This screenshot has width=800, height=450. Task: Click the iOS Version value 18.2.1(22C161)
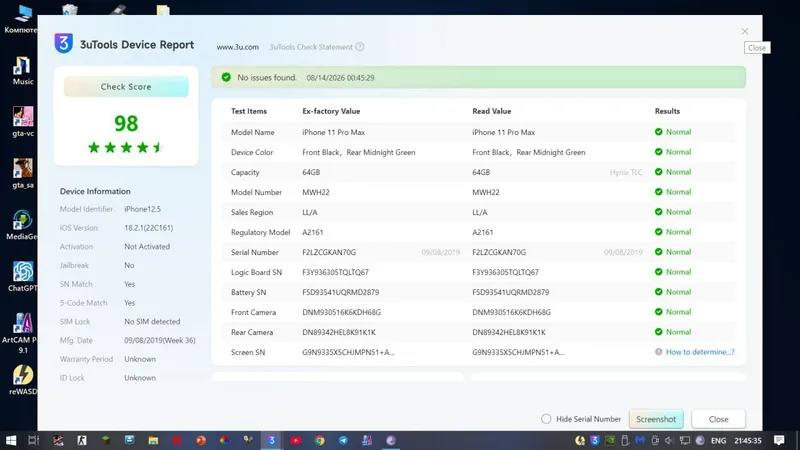[148, 228]
